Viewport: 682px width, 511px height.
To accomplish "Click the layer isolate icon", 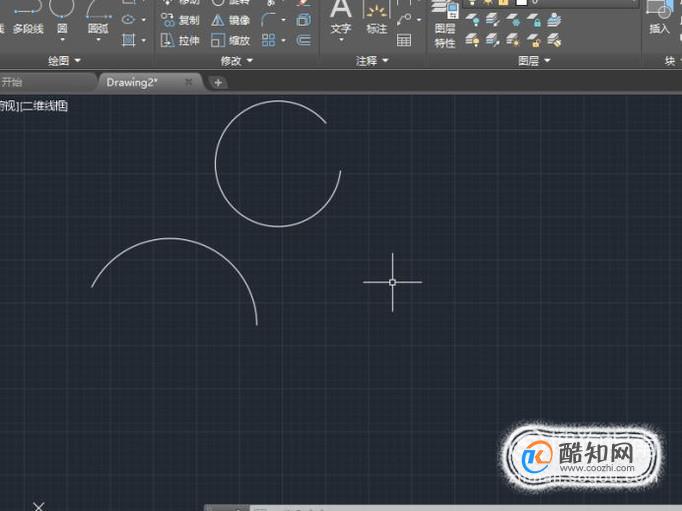I will click(493, 20).
